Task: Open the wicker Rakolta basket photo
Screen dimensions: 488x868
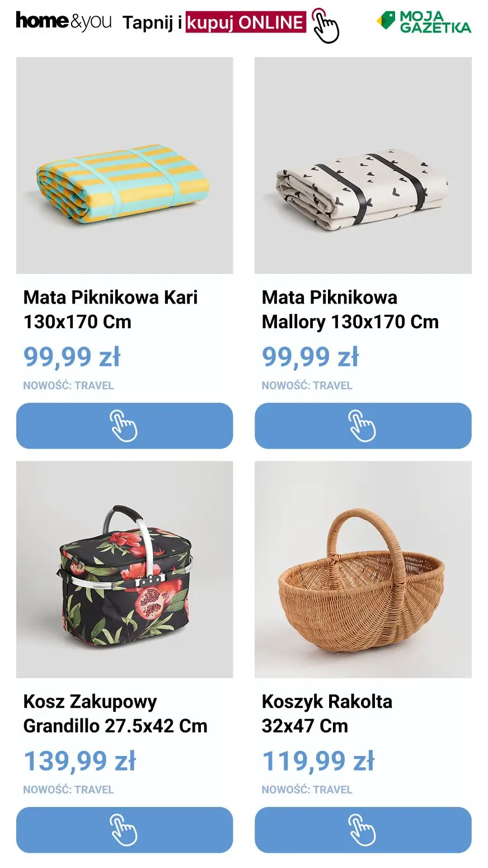Action: (363, 570)
